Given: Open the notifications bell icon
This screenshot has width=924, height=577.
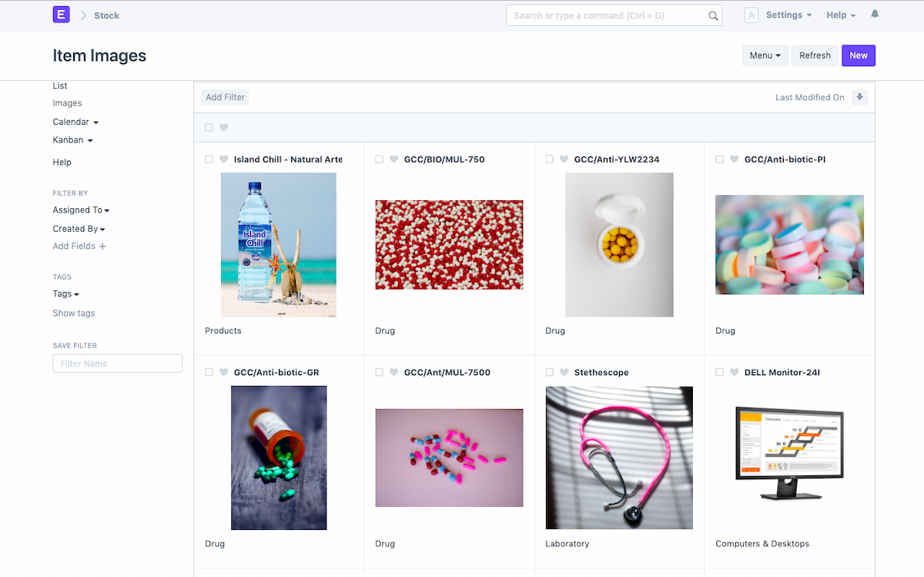Looking at the screenshot, I should pos(875,15).
